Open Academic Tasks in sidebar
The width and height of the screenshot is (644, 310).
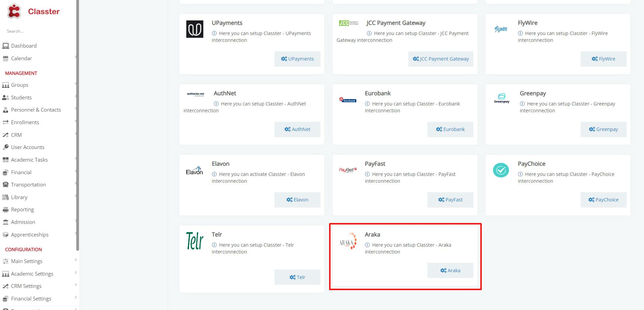pos(29,160)
